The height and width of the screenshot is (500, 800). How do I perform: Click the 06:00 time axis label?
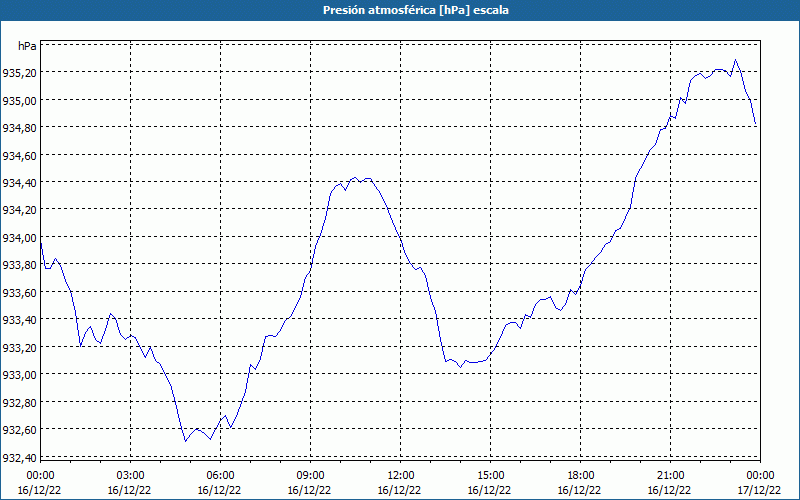pos(220,476)
